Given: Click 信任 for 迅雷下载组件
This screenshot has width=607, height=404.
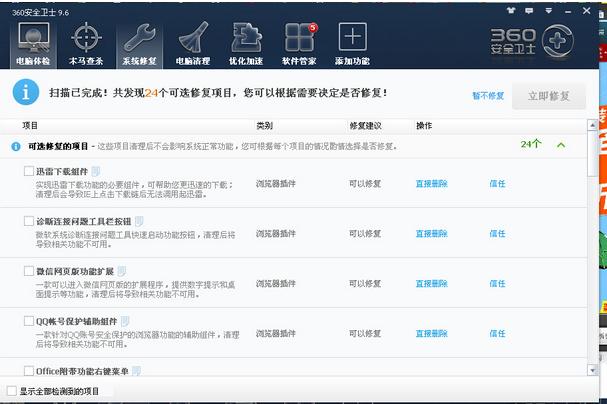Looking at the screenshot, I should (497, 183).
